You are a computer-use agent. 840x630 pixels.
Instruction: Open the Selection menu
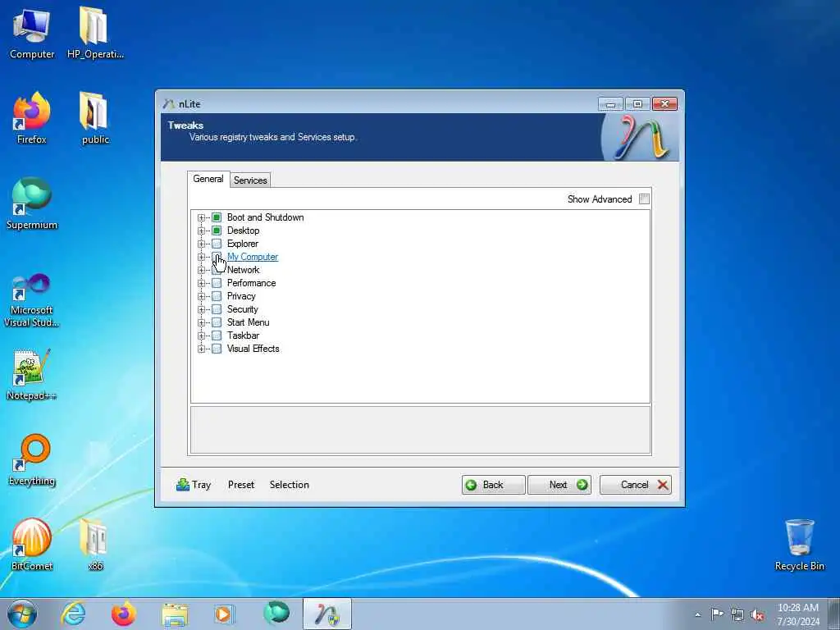pyautogui.click(x=290, y=485)
